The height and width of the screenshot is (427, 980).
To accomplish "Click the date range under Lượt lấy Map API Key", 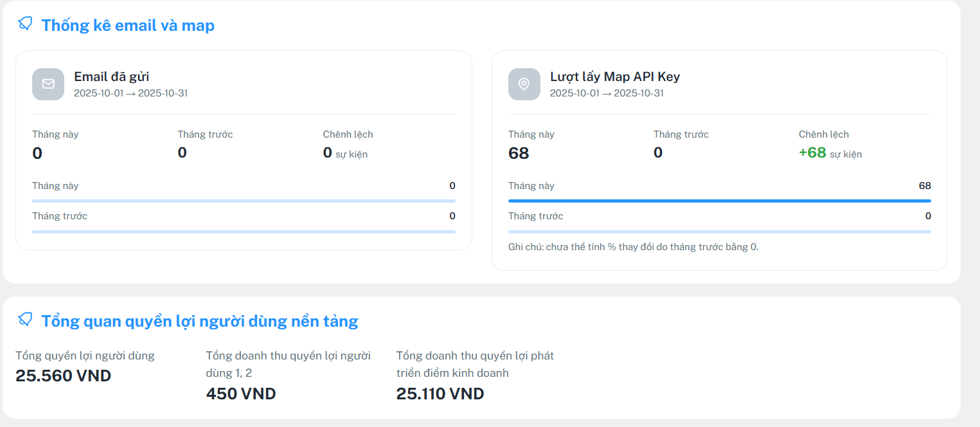I will tap(607, 93).
